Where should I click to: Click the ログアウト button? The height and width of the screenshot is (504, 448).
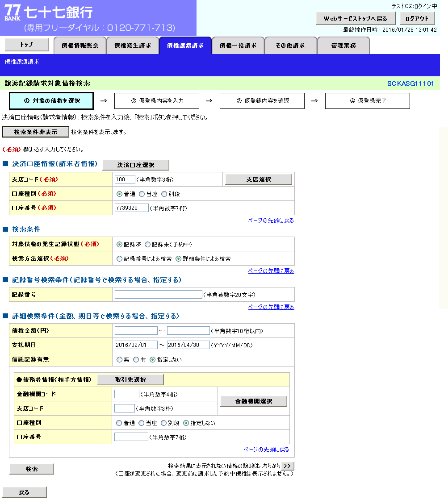(417, 19)
